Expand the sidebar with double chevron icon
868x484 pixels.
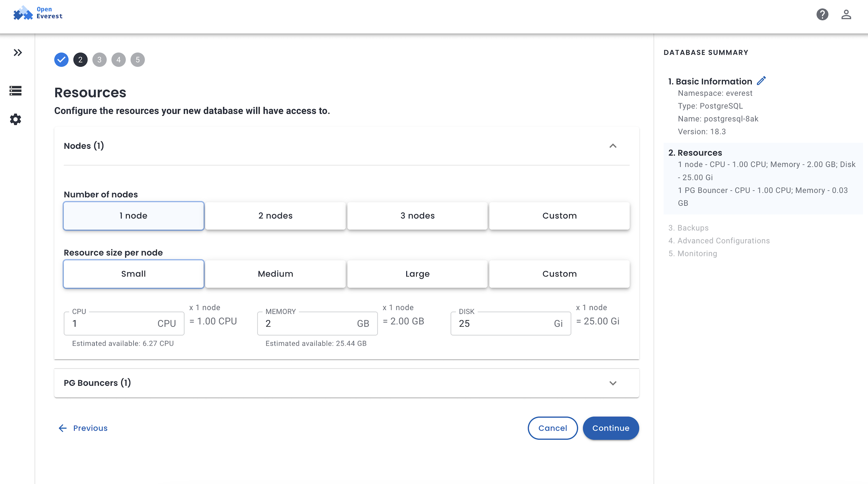coord(17,53)
